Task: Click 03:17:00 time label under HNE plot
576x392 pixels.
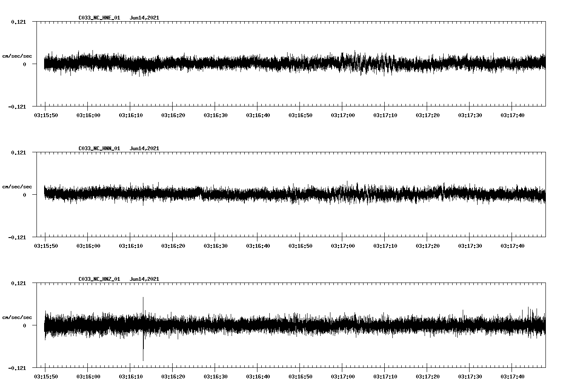Action: pos(343,115)
